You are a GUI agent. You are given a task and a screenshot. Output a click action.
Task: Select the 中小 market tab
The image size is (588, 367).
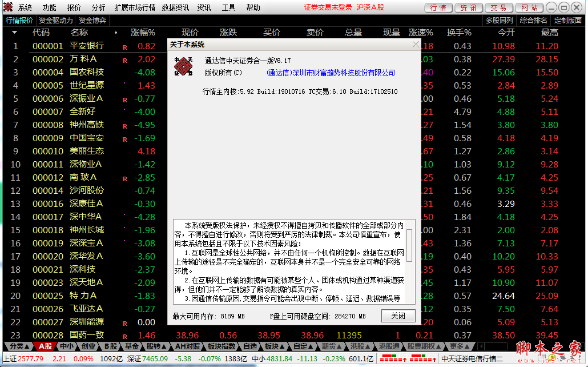[x=67, y=346]
